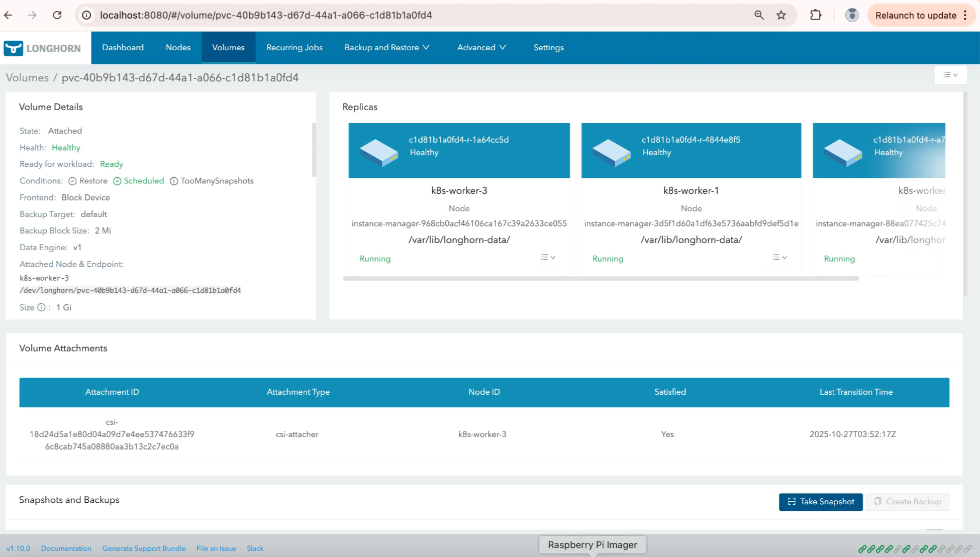Open the volume operations list dropdown at top right
This screenshot has width=980, height=557.
click(x=950, y=75)
